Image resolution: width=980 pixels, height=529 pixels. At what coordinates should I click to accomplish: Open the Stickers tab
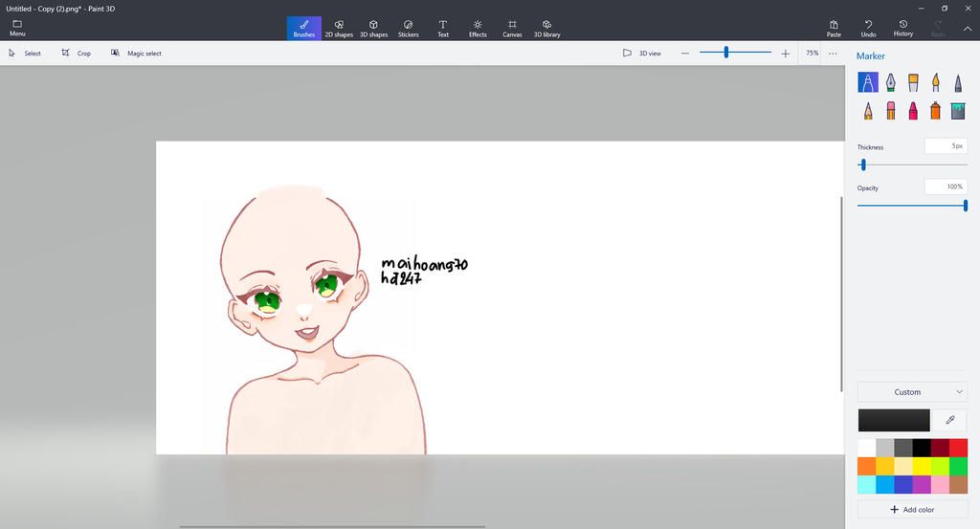tap(408, 28)
